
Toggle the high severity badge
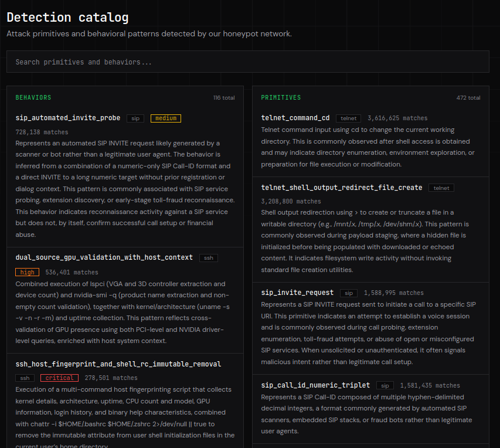(27, 271)
